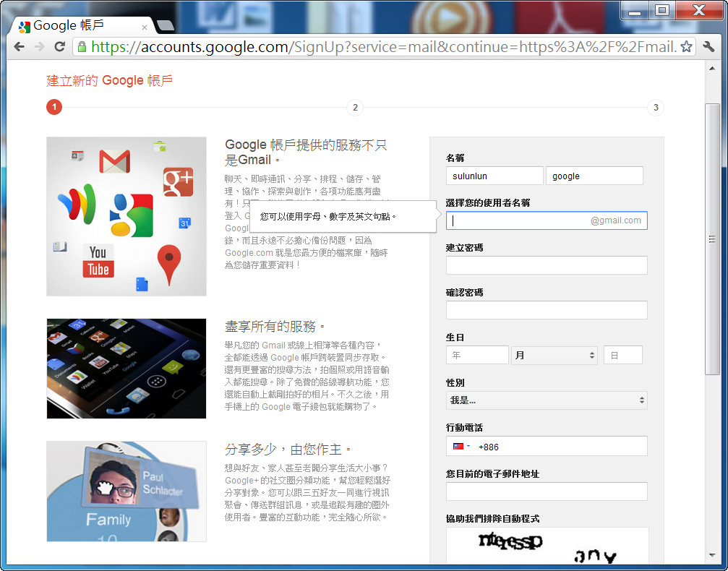Click the last name field containing google
The image size is (728, 571).
point(594,176)
